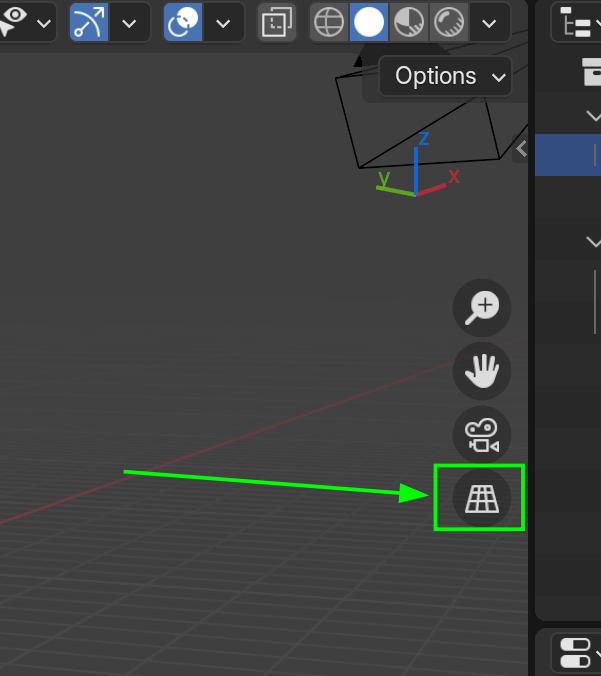Viewport: 601px width, 676px height.
Task: Toggle the Show Overlays button
Action: 183,22
